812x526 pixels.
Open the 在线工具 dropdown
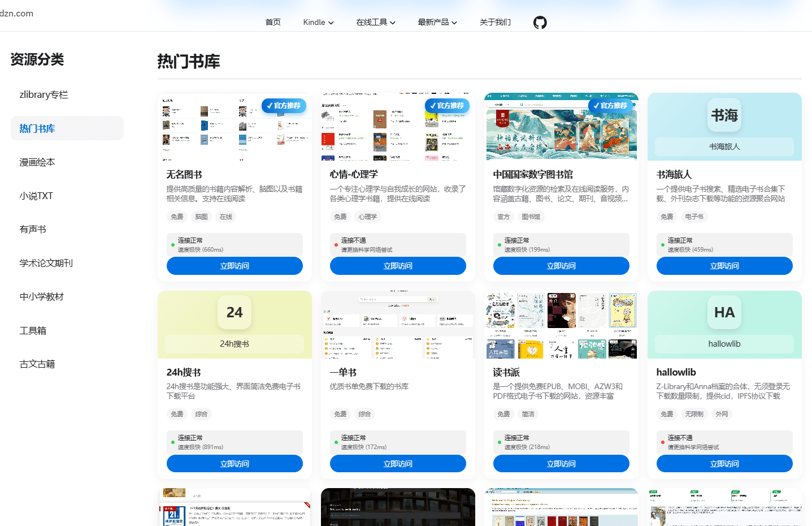click(x=375, y=22)
